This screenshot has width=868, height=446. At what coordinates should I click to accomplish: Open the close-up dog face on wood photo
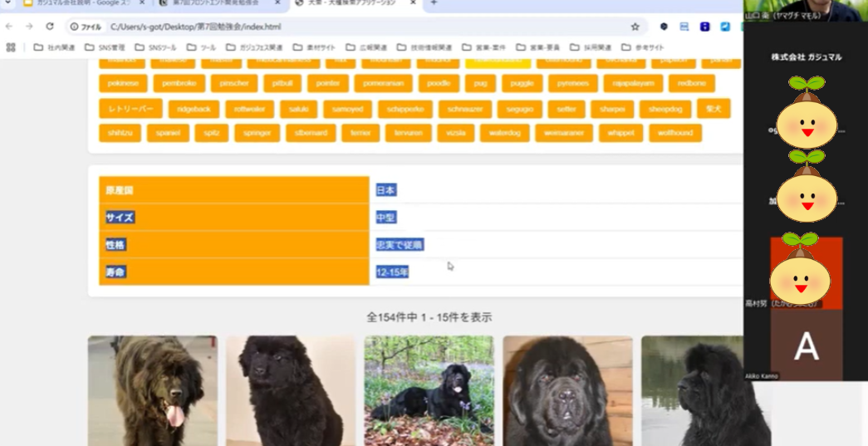tap(567, 390)
